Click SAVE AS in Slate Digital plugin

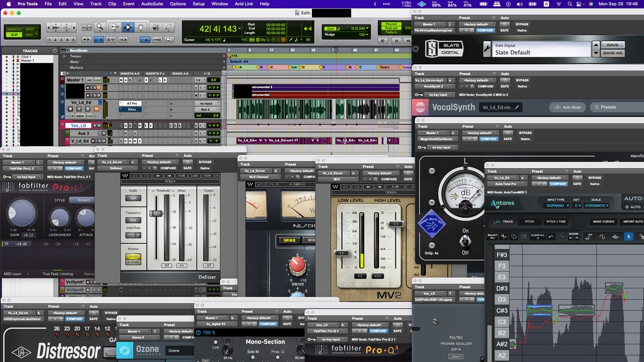pos(613,53)
